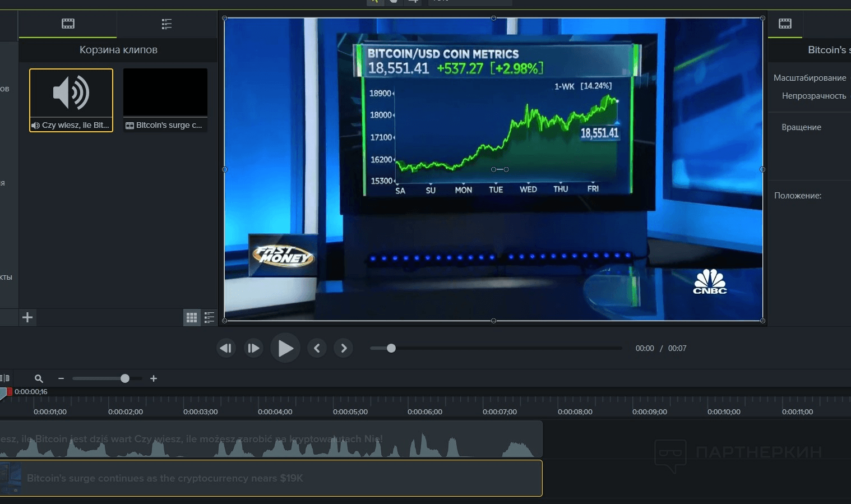
Task: Zoom in timeline with the plus icon
Action: (154, 378)
